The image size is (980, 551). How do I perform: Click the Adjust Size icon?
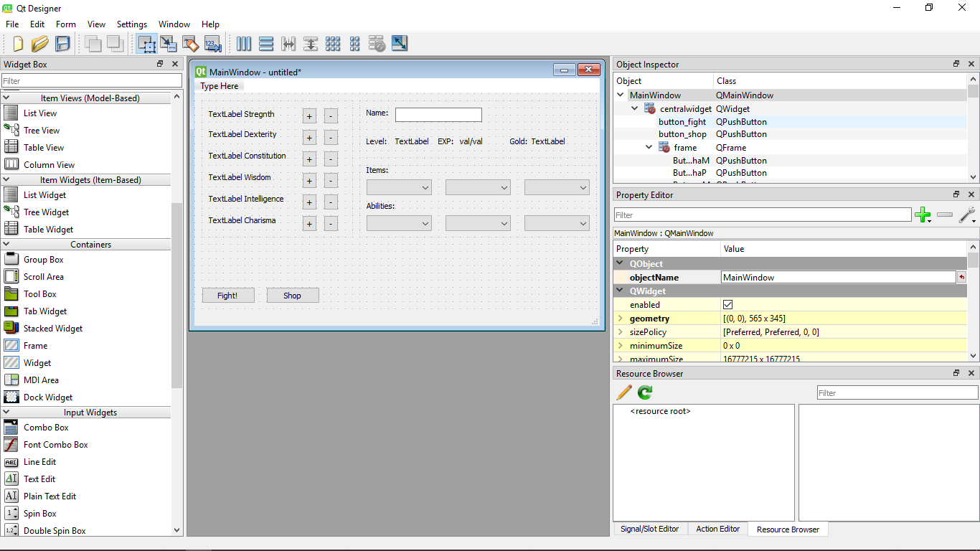(x=400, y=44)
